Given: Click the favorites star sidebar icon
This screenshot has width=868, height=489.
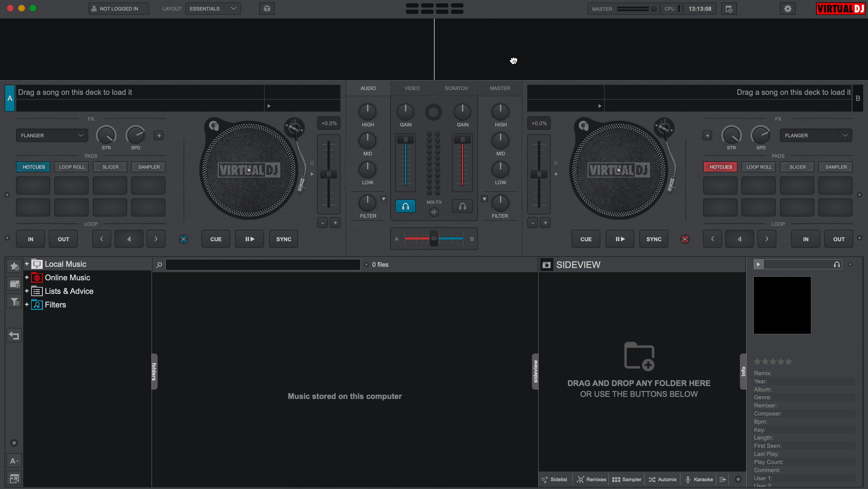Looking at the screenshot, I should [14, 266].
